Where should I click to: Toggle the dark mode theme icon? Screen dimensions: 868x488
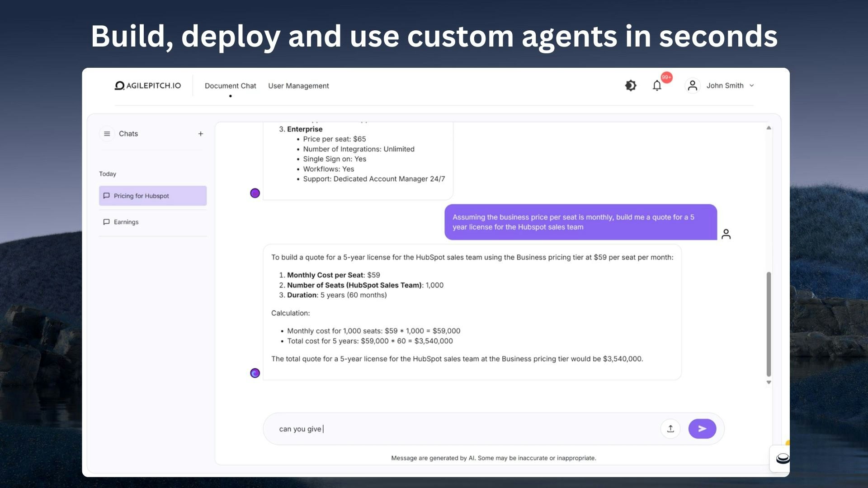click(x=631, y=85)
